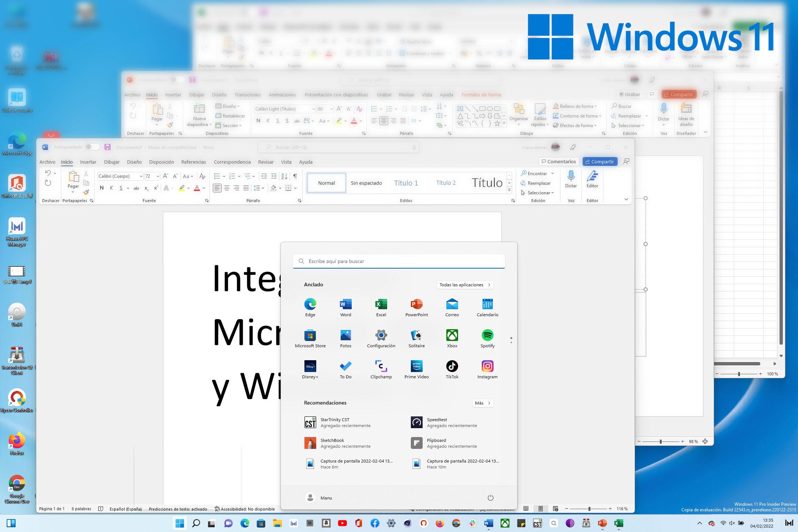Toggle Autoguardado switch in Word

click(x=92, y=147)
